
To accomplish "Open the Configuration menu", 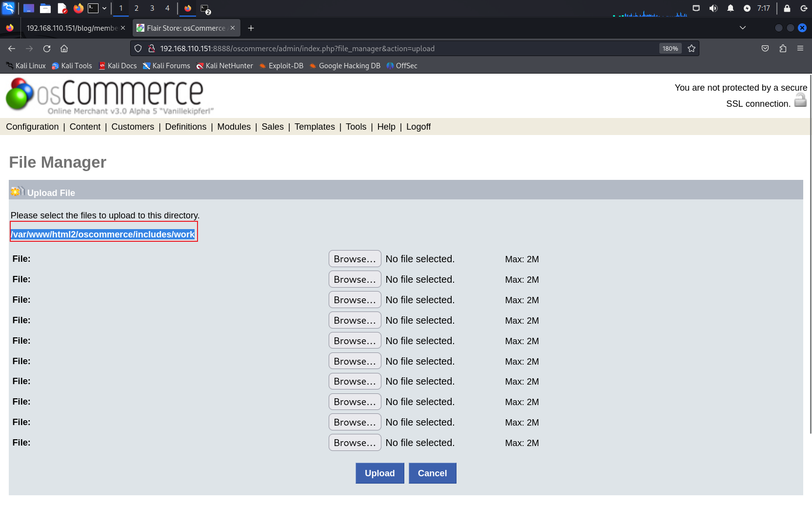I will (32, 127).
